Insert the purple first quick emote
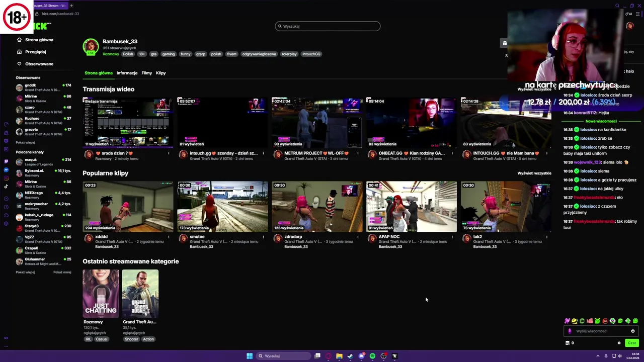The width and height of the screenshot is (644, 362). tap(567, 321)
